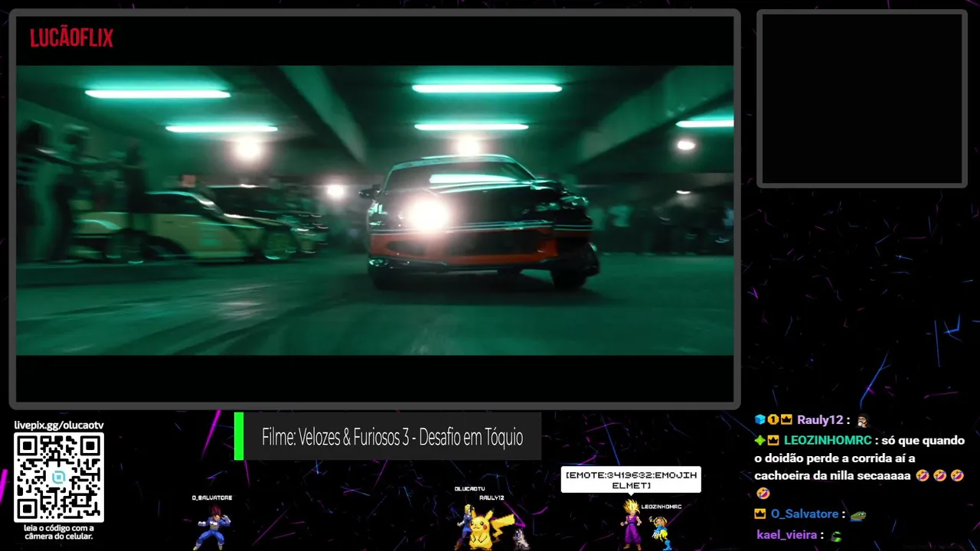
Task: Open the livepix.gg/olucaotv link text
Action: (59, 425)
